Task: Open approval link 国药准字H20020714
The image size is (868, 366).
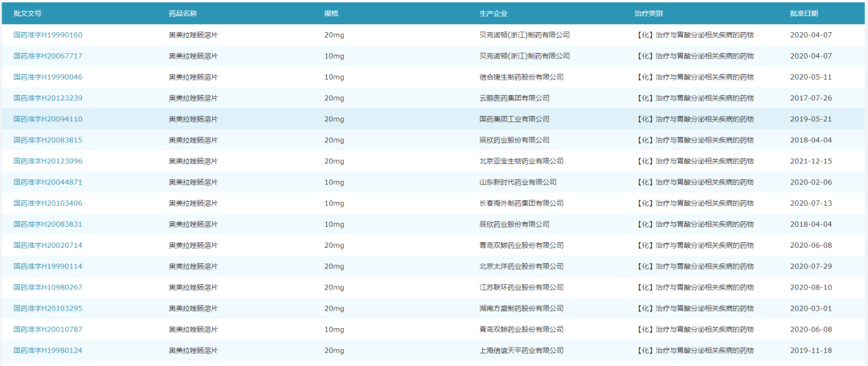Action: point(48,245)
